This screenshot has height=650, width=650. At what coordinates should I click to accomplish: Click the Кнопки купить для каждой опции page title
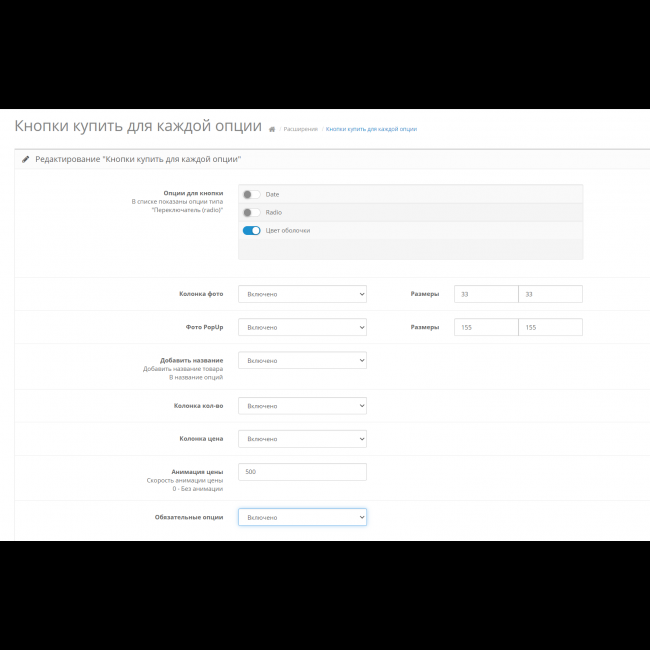pos(138,127)
